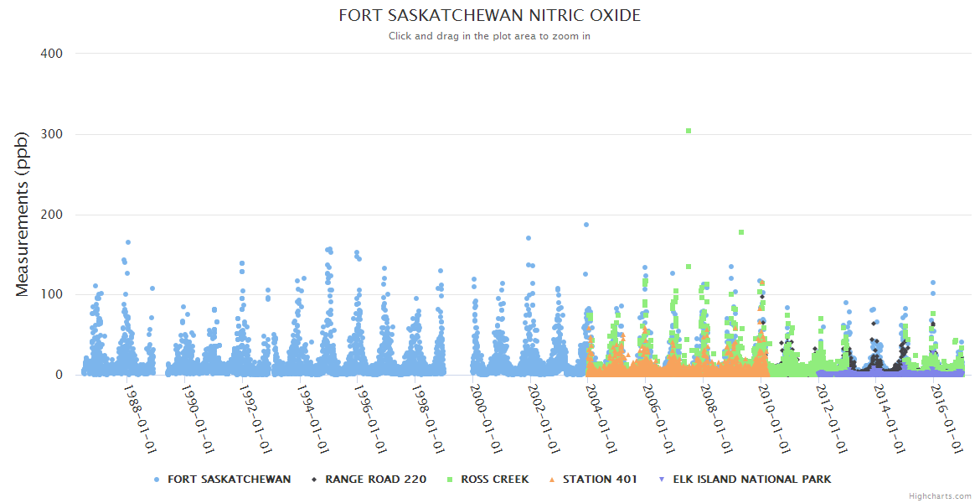
Task: Toggle ROSS CREEK series visibility label
Action: (x=494, y=480)
